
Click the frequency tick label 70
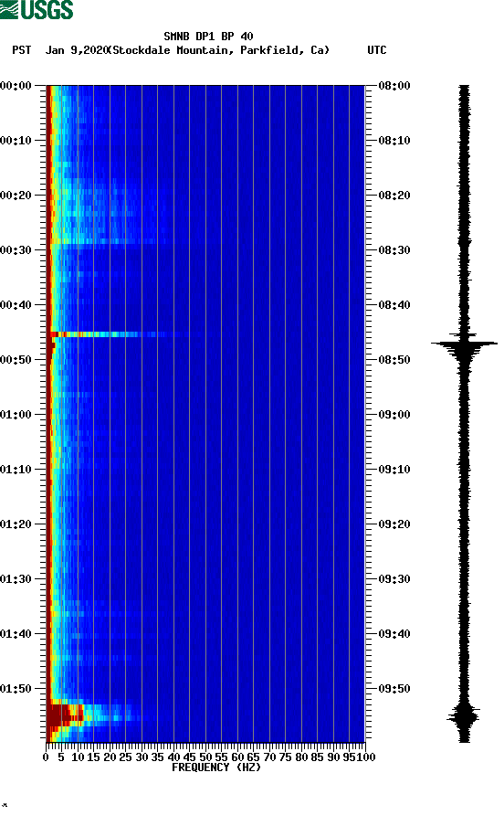point(269,757)
